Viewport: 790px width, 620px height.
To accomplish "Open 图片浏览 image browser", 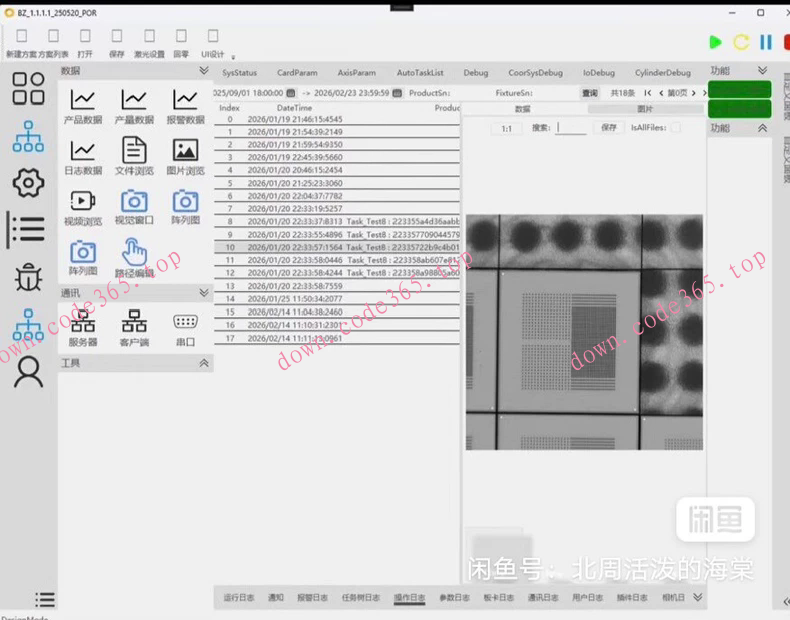I will [x=185, y=157].
